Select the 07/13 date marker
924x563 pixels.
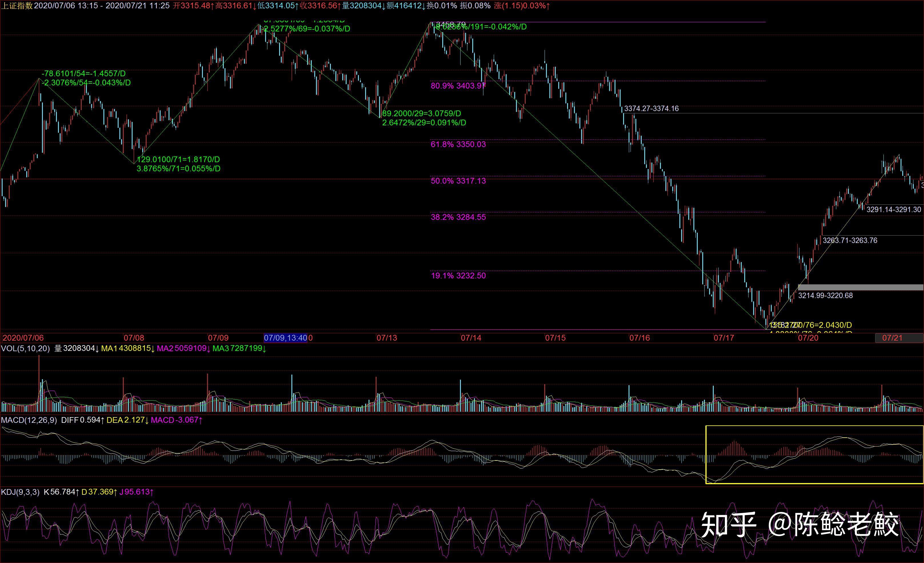coord(387,338)
